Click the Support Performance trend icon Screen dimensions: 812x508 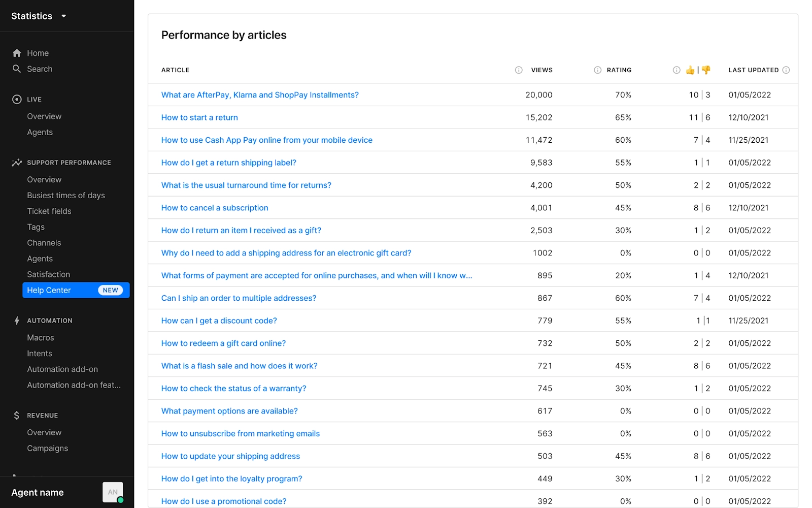pos(16,163)
